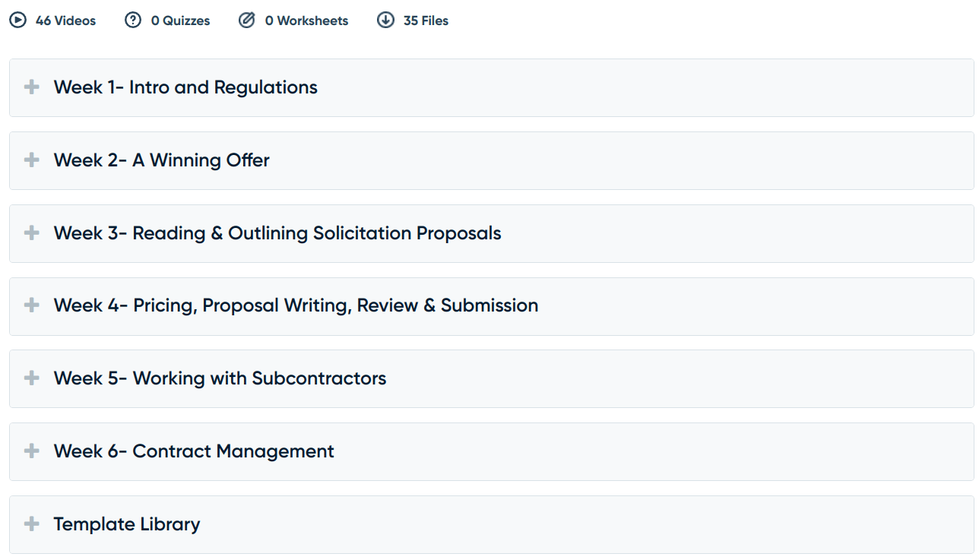Expand Week 1 using its plus icon
Viewport: 979px width, 560px height.
pyautogui.click(x=31, y=87)
